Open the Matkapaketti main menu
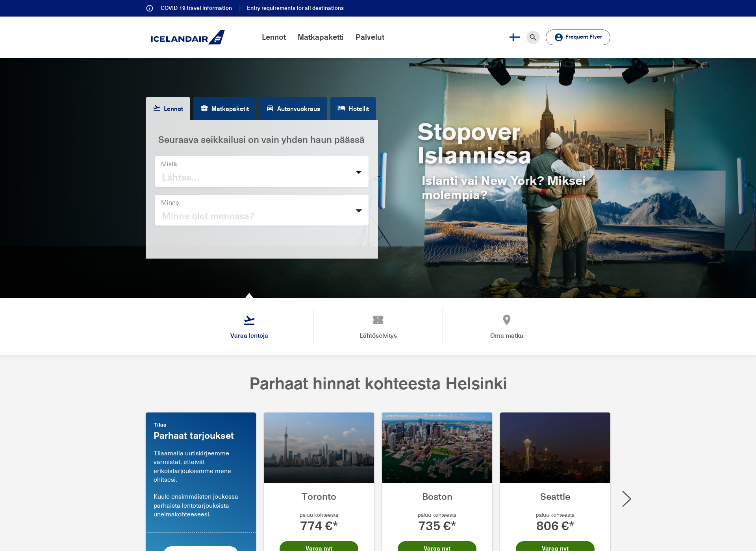Screen dimensions: 756x551 coord(321,37)
